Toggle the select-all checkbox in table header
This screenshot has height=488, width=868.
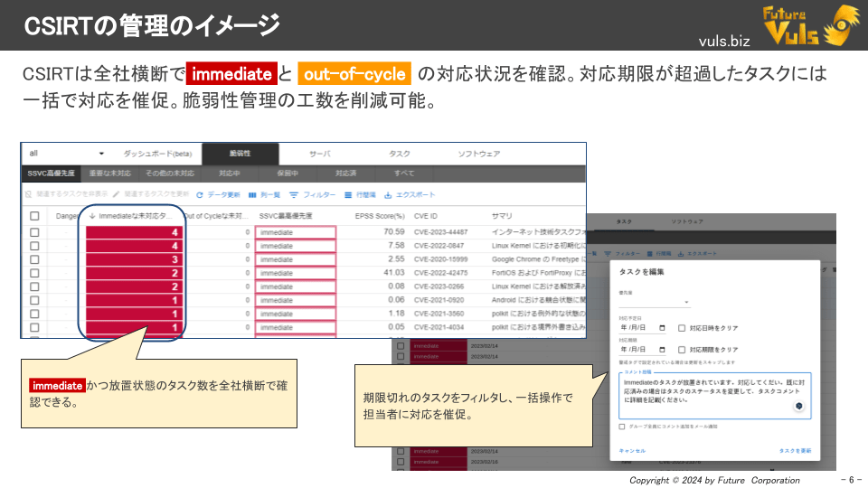34,217
